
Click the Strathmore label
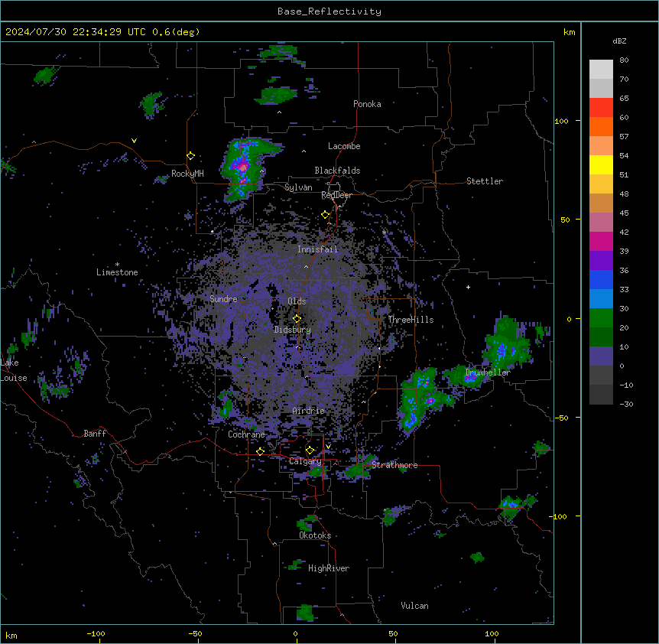coord(394,465)
